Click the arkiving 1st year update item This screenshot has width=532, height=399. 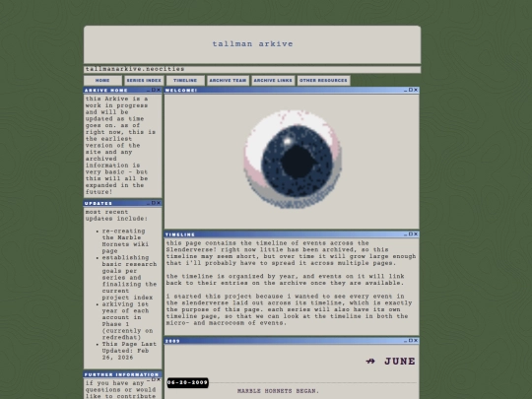127,320
